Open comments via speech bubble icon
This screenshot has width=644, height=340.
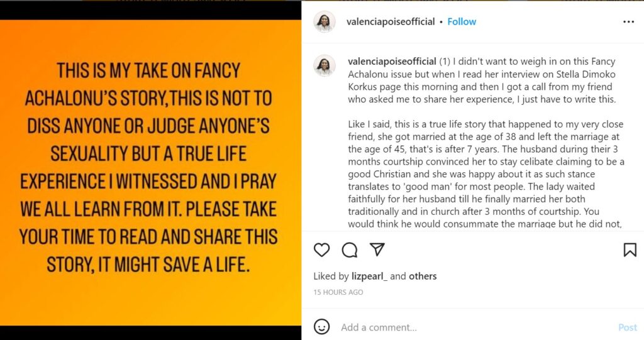point(350,250)
